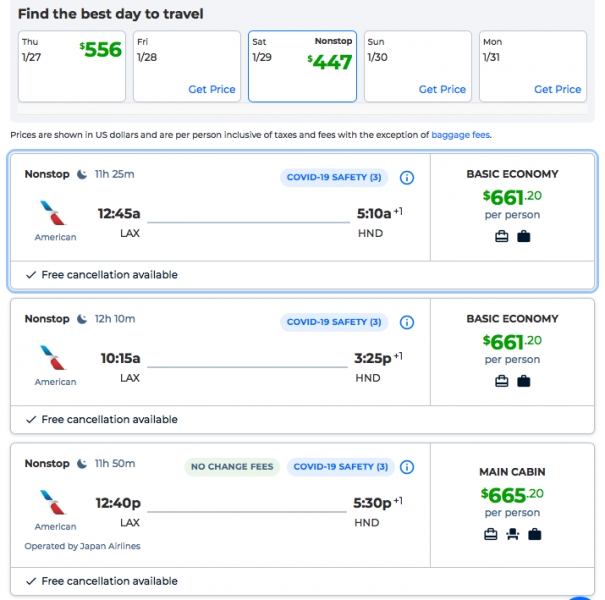
Task: Click carry-on bag icon under first Basic Economy
Action: 502,236
